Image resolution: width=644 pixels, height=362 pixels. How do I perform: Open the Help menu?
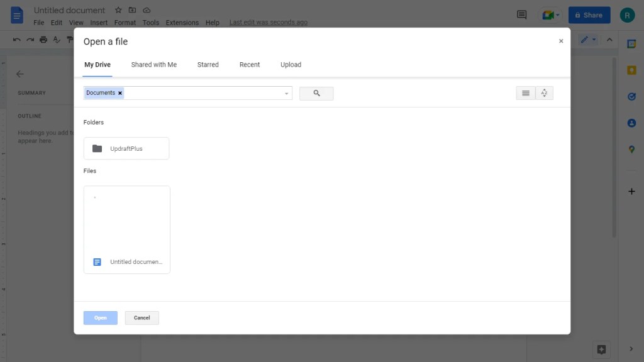(213, 23)
